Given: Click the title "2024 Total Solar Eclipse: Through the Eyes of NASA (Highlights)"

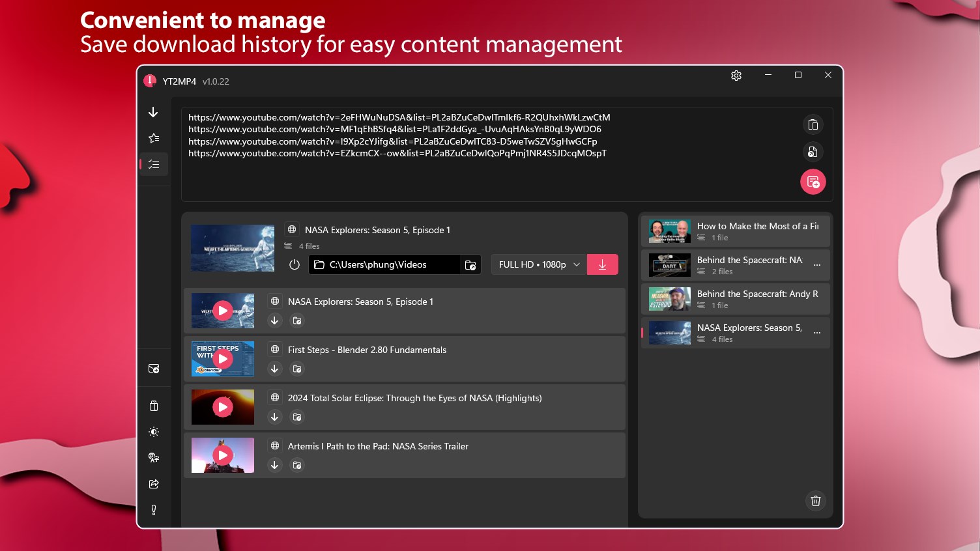Looking at the screenshot, I should click(x=414, y=398).
